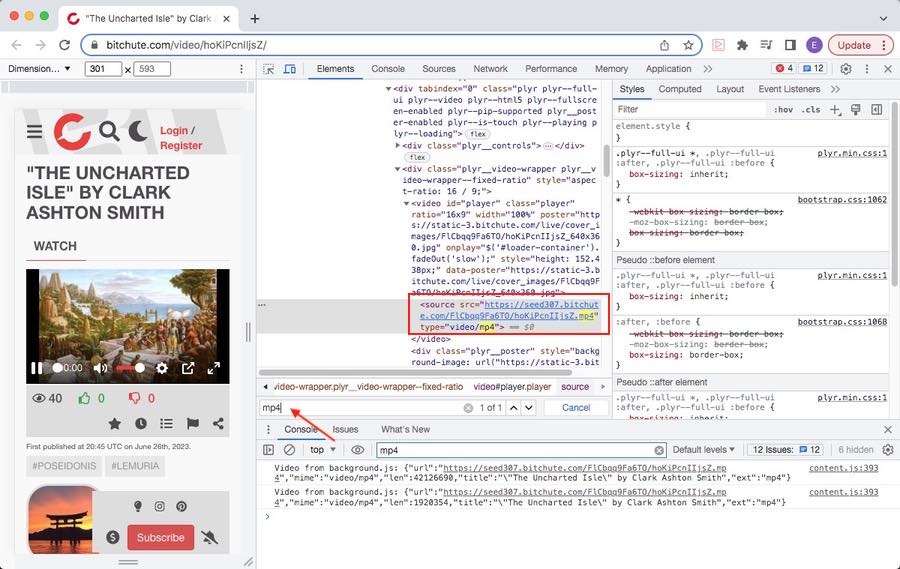Switch to Network tab
Screen dimensions: 900x569
(490, 68)
